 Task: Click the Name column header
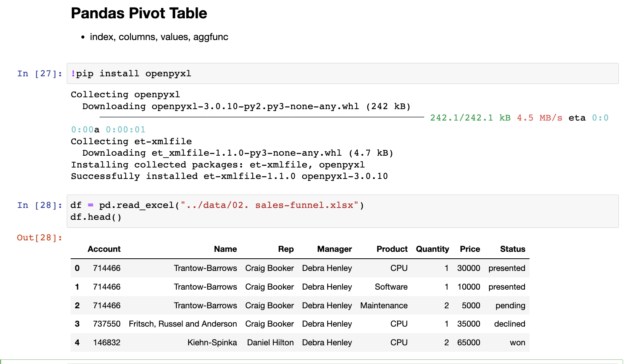point(225,249)
